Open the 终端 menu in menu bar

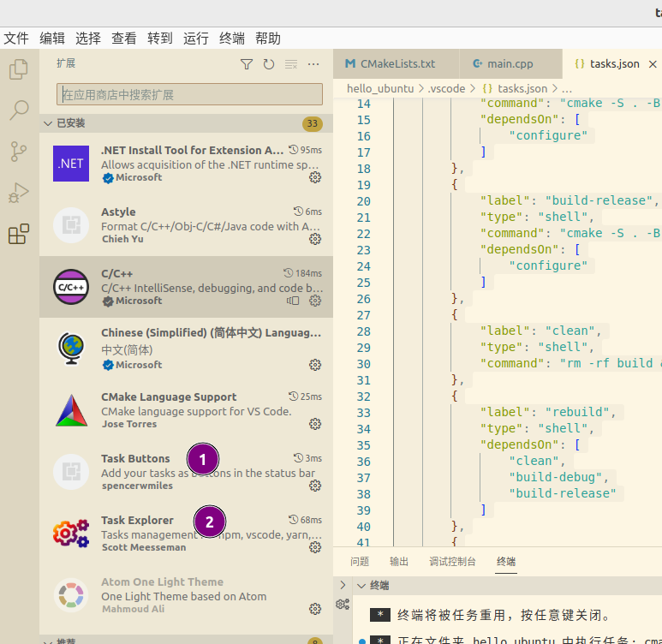pos(232,39)
